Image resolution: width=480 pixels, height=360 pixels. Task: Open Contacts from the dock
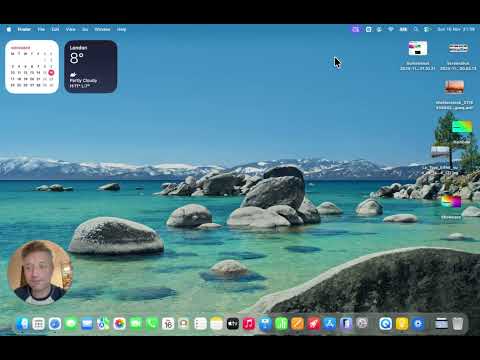[184, 324]
